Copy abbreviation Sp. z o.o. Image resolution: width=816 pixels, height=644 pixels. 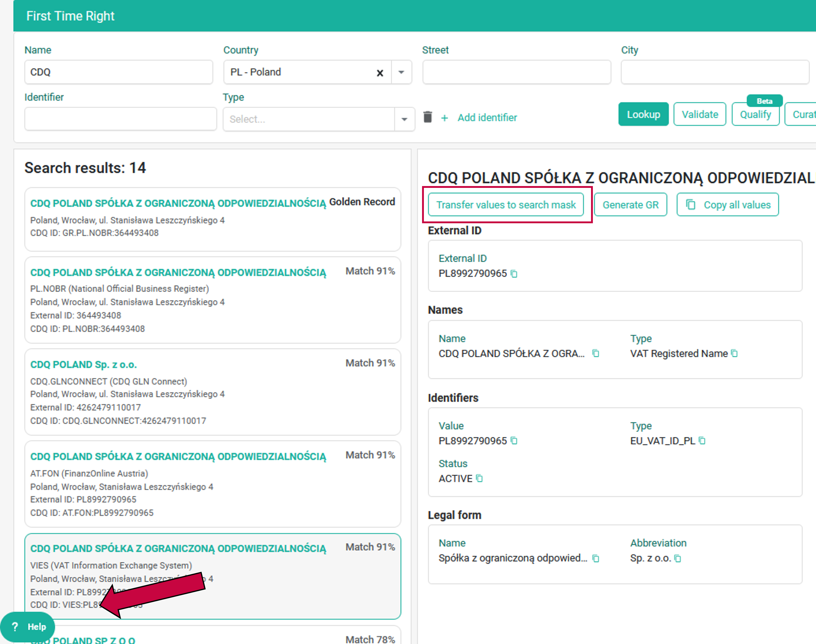coord(677,558)
